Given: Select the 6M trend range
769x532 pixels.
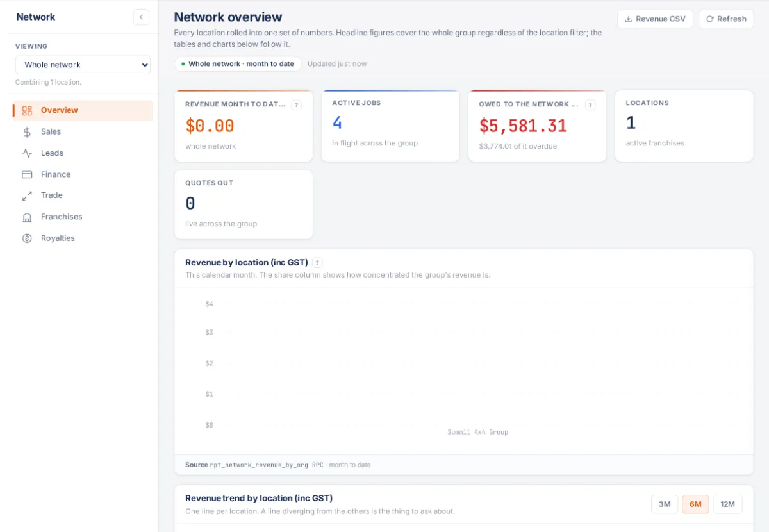Looking at the screenshot, I should tap(695, 504).
